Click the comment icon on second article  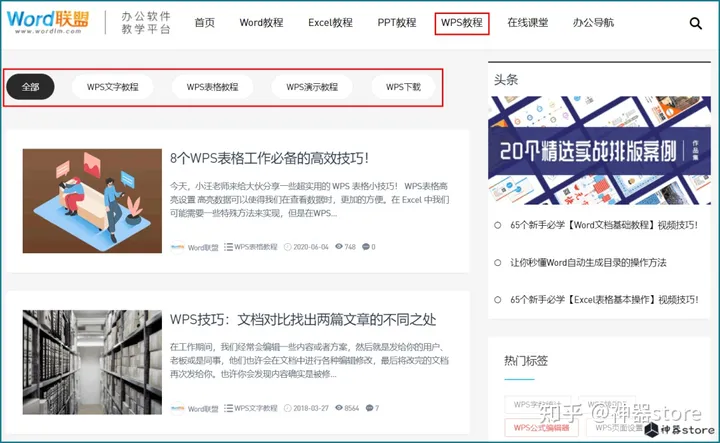[367, 408]
